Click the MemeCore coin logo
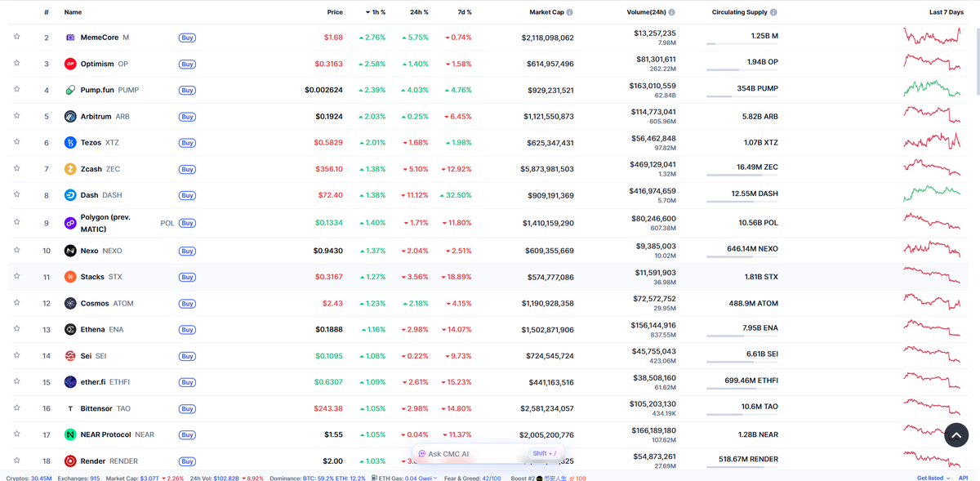This screenshot has height=481, width=980. tap(70, 37)
